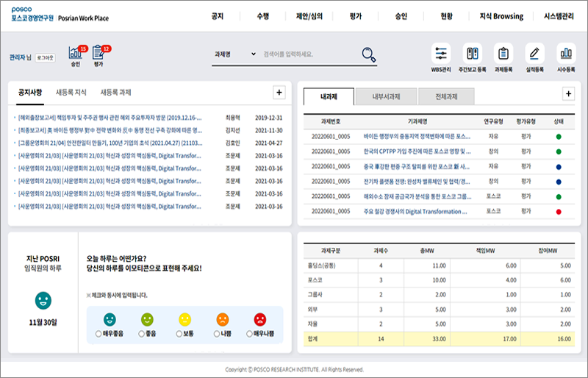Select the 매우좋음 radio button
Viewport: 588px width, 378px height.
click(x=98, y=334)
